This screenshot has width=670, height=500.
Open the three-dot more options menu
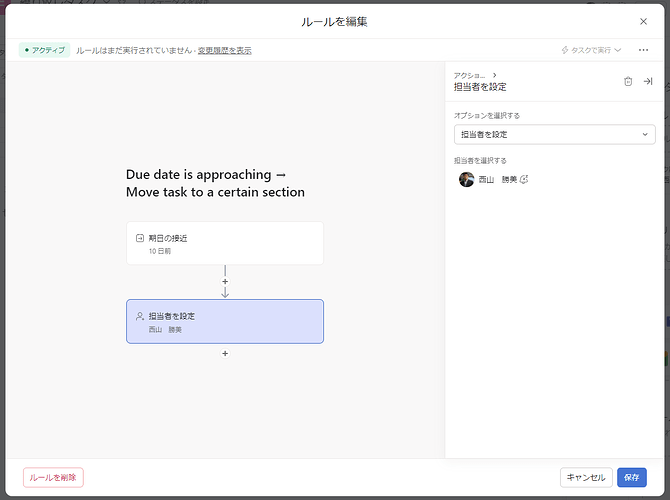point(643,50)
